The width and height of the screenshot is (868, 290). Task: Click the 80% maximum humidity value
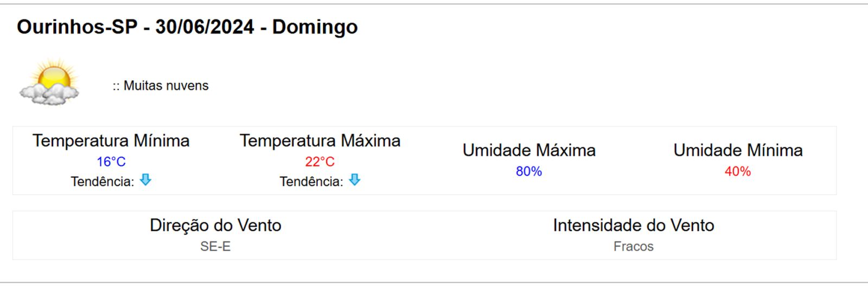(529, 171)
